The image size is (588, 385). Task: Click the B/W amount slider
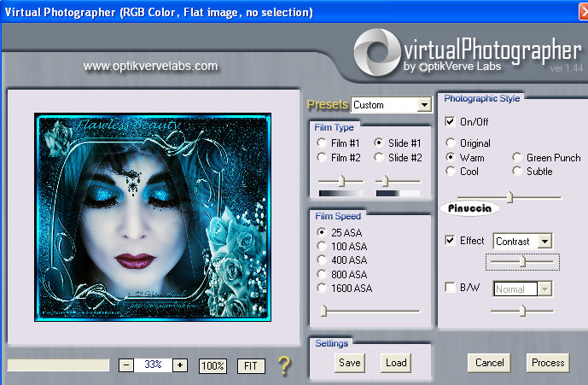(x=522, y=311)
